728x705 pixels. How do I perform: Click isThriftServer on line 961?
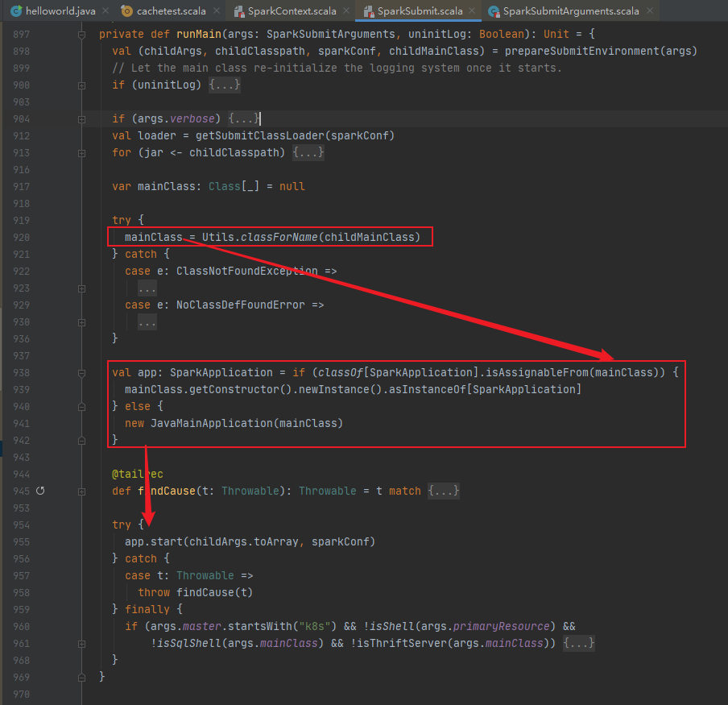pos(402,643)
